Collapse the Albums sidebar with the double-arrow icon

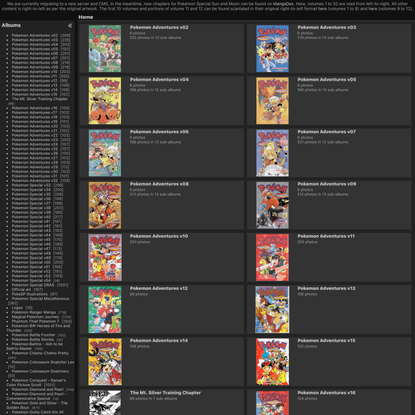[70, 25]
